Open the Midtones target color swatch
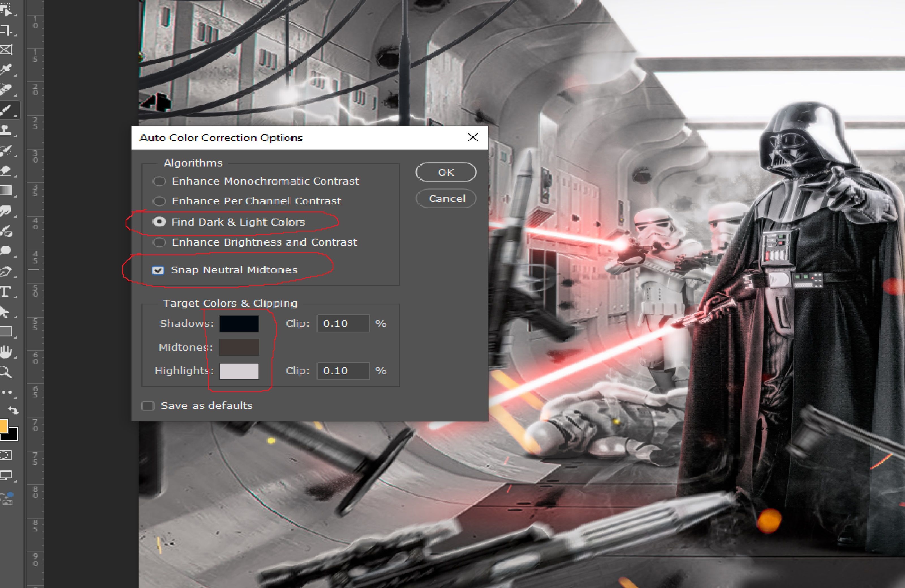Screen dimensions: 905x588 click(239, 347)
